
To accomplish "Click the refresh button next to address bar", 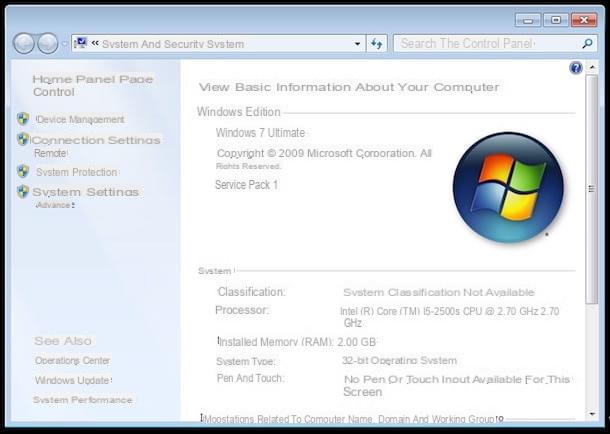I will click(x=377, y=44).
